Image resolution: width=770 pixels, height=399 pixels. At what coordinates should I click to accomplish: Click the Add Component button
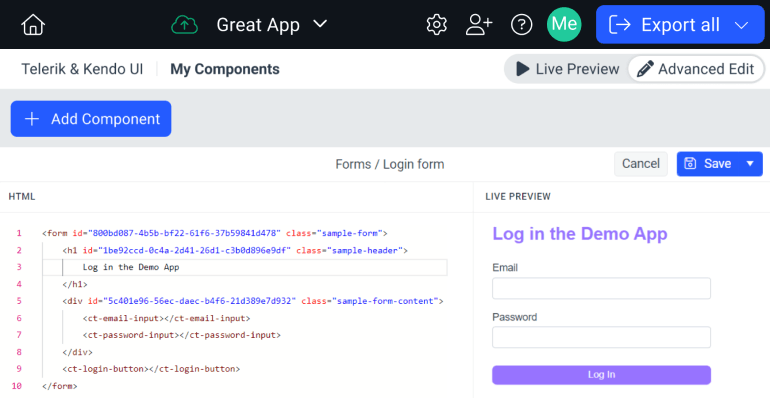(x=91, y=119)
